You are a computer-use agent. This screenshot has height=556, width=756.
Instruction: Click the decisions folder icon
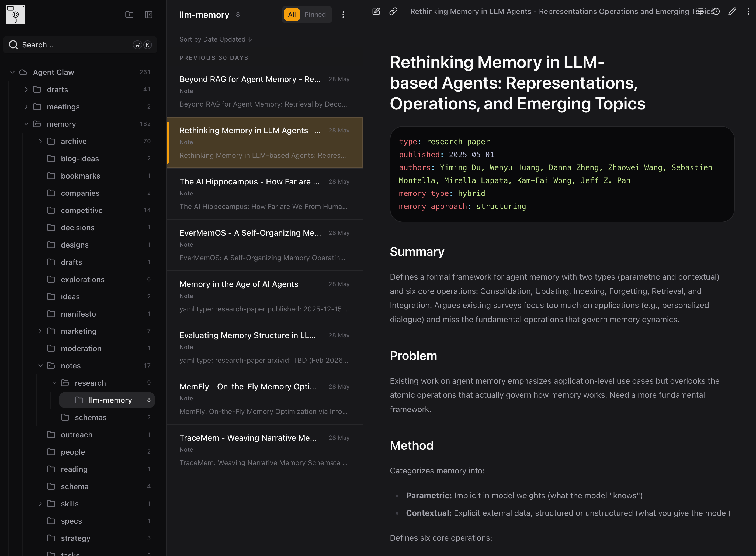[51, 228]
